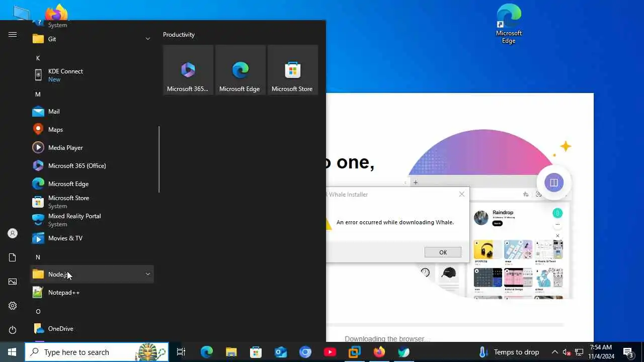Click the letter O section header

coord(38,311)
